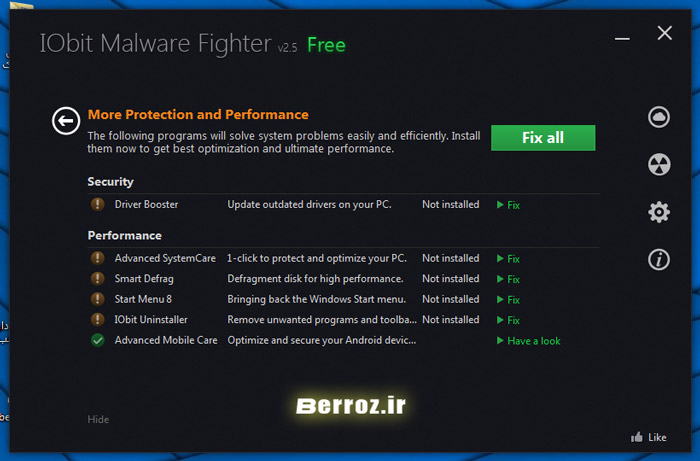Image resolution: width=700 pixels, height=461 pixels.
Task: Click warning icon beside Driver Booster
Action: 97,204
